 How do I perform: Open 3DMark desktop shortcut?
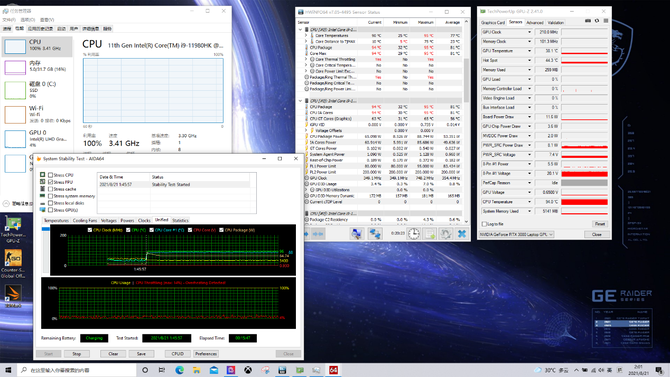tap(13, 297)
